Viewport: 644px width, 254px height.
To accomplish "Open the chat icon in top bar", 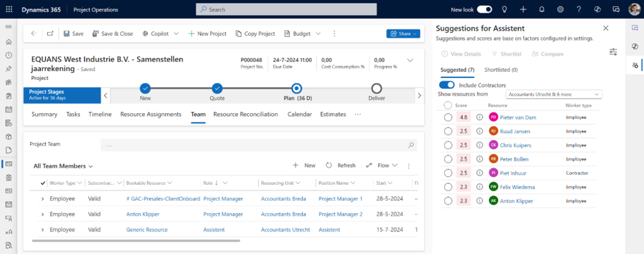I will [616, 9].
